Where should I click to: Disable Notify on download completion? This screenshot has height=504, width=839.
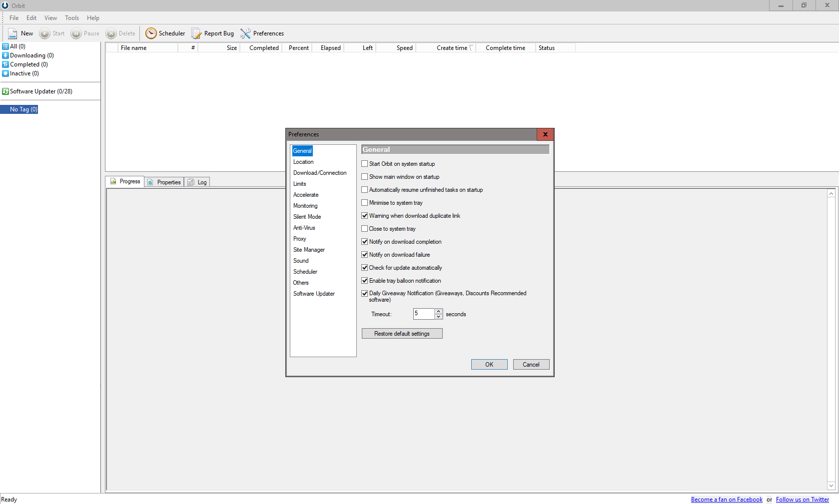[365, 242]
